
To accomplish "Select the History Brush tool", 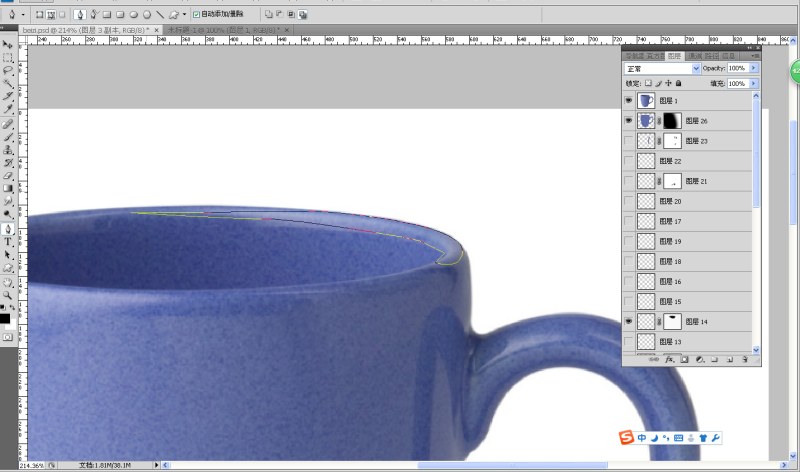I will click(x=8, y=163).
